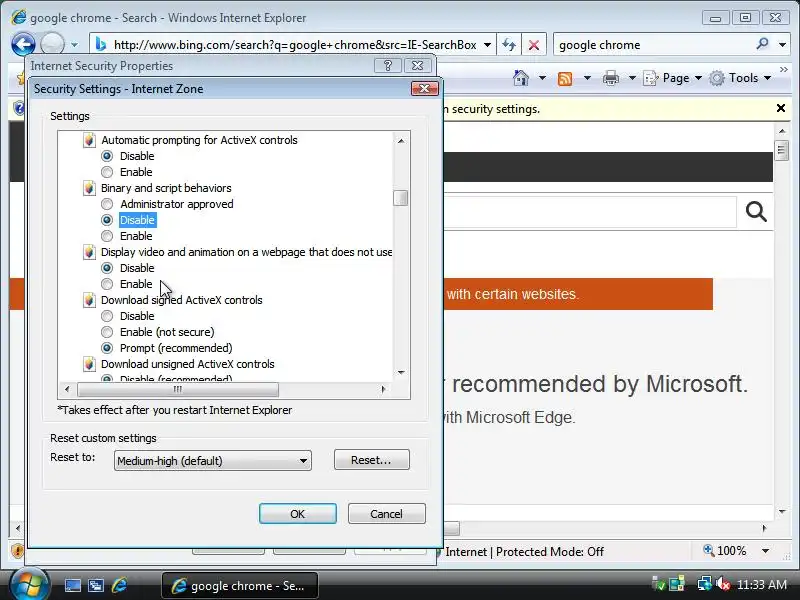The width and height of the screenshot is (800, 600).
Task: Close the yellow information bar
Action: (781, 108)
